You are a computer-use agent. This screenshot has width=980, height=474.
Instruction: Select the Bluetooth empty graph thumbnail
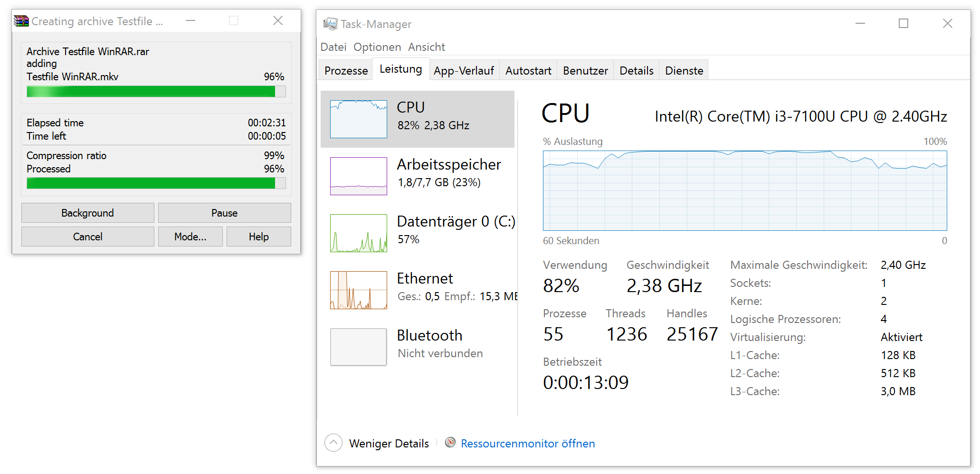coord(359,347)
